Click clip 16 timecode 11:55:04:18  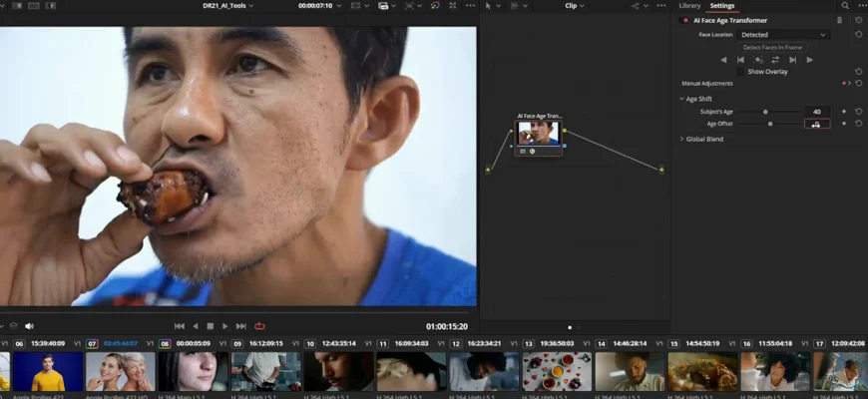click(x=775, y=344)
